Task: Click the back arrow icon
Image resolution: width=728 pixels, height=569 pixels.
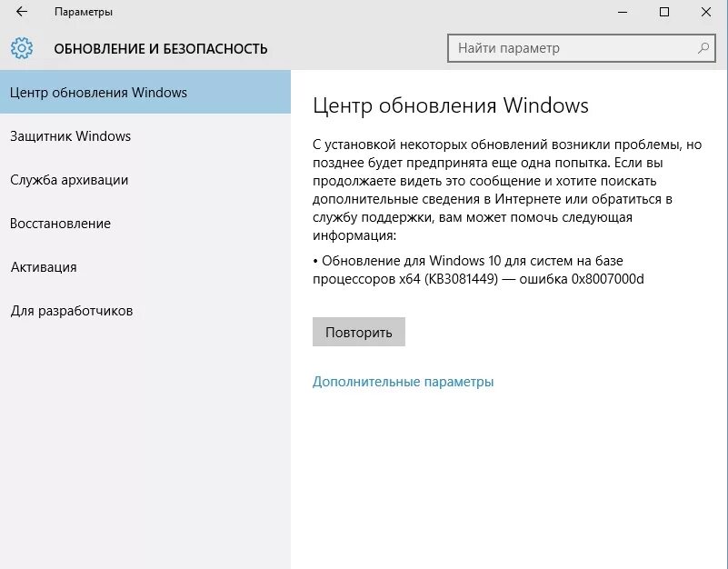Action: pyautogui.click(x=21, y=12)
